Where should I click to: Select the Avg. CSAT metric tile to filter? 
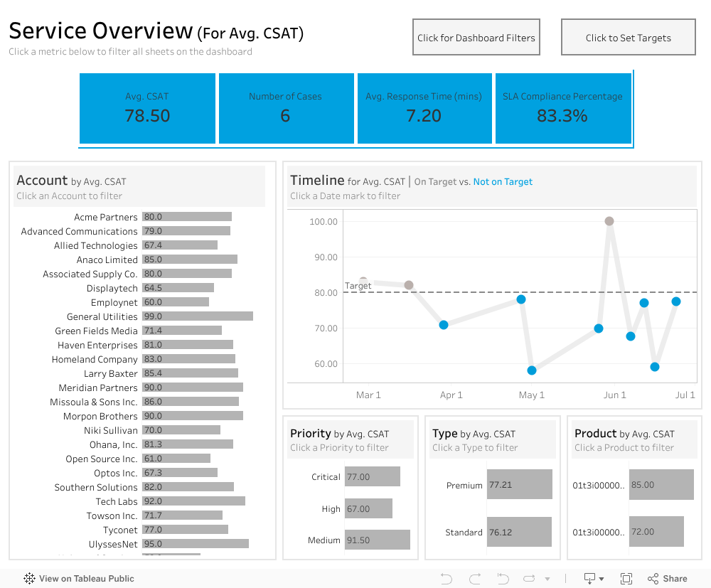(x=147, y=107)
